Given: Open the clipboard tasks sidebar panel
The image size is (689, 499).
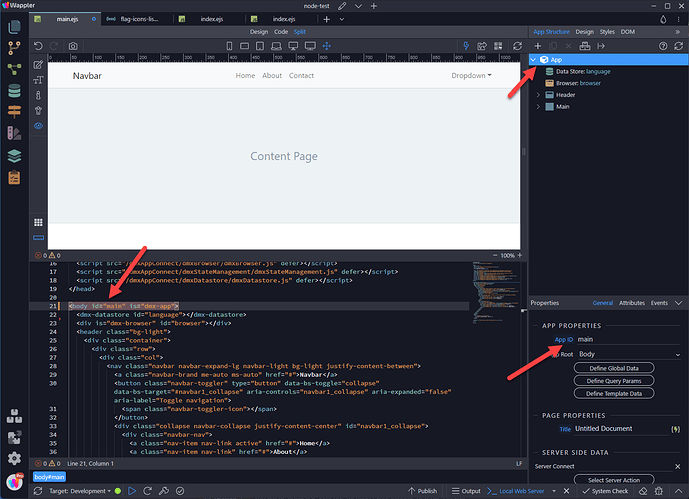Looking at the screenshot, I should point(14,177).
